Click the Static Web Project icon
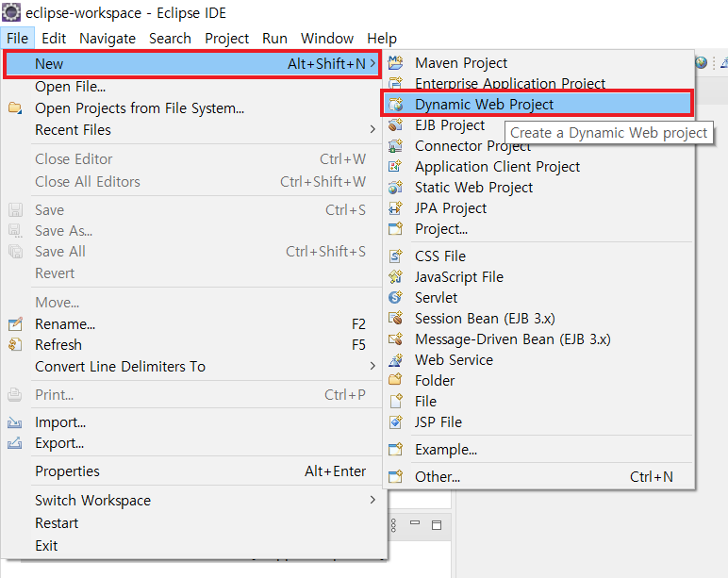728x578 pixels. coord(395,187)
